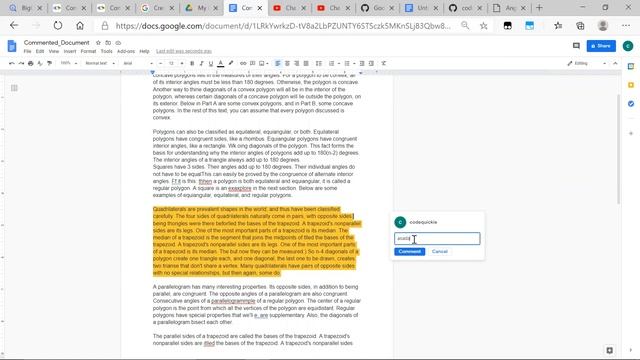
Task: Expand the numbered list options arrow
Action: (338, 64)
